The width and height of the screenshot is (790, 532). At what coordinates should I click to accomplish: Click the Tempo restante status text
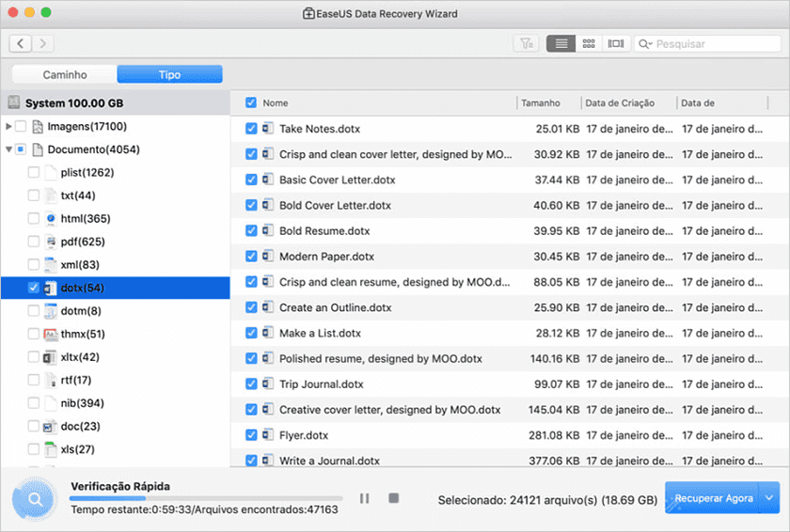coord(204,509)
